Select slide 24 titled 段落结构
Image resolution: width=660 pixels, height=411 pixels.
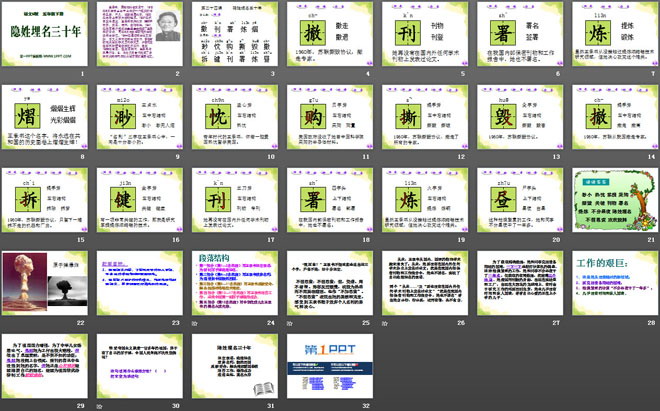coord(235,283)
